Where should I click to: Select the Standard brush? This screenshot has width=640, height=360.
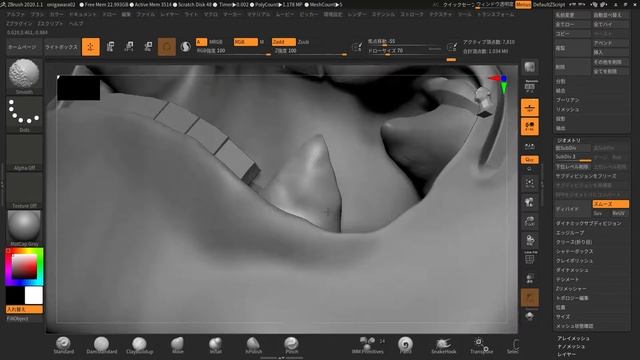[64, 345]
